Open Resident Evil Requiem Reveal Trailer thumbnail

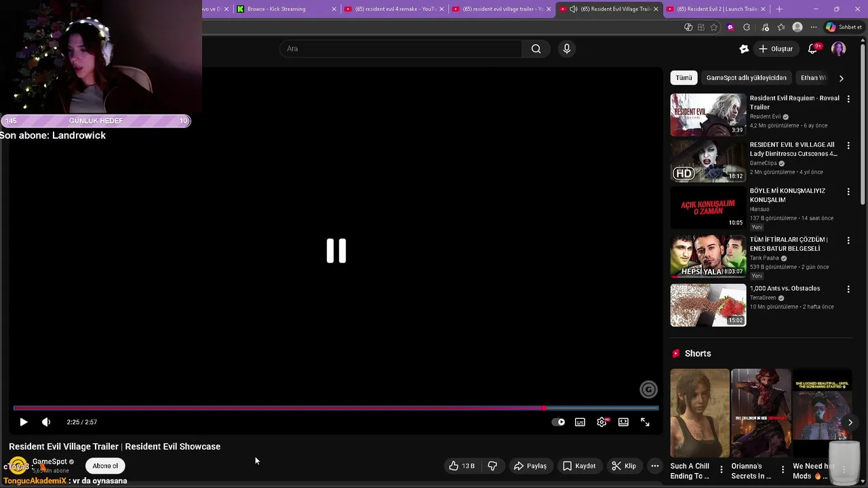coord(708,115)
